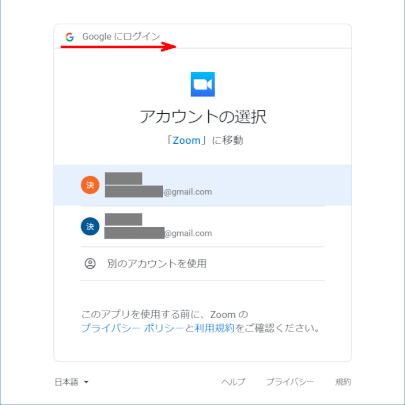Image resolution: width=405 pixels, height=405 pixels.
Task: Open the 日本語 language dropdown
Action: [x=72, y=382]
